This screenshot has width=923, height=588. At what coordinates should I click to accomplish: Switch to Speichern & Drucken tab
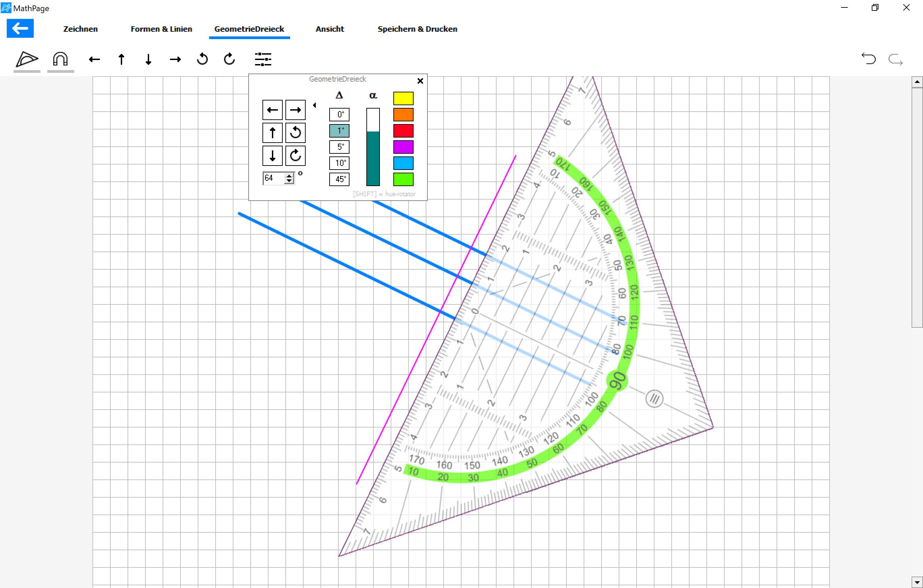(417, 29)
